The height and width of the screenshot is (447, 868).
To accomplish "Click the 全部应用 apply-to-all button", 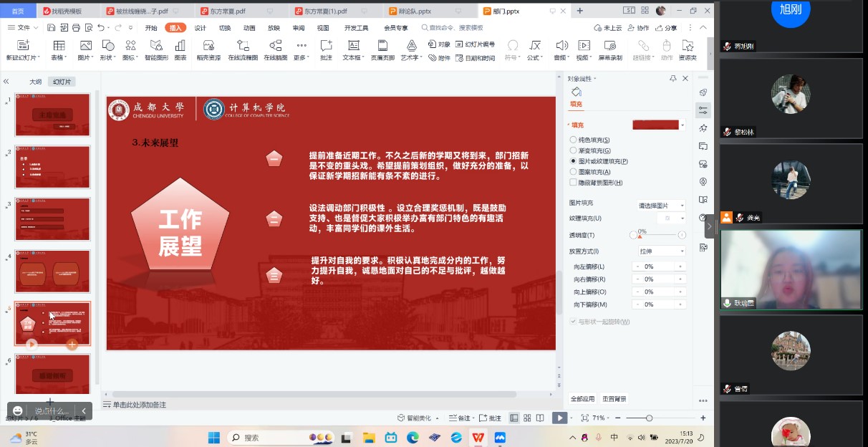I will (x=582, y=399).
